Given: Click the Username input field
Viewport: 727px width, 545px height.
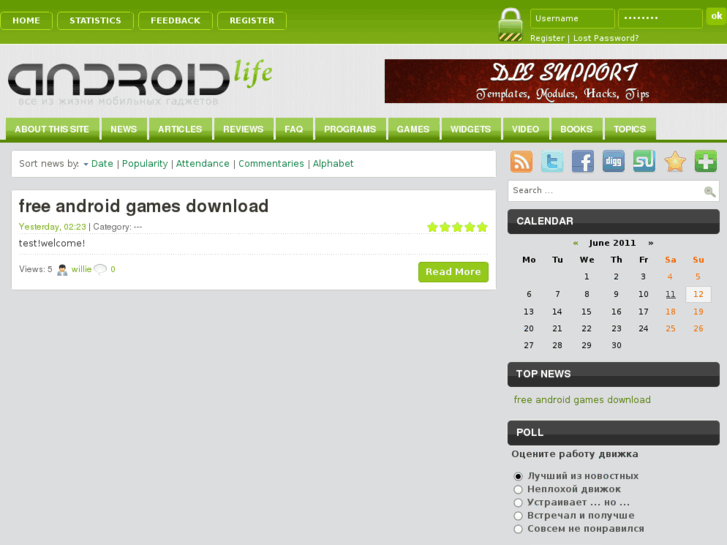Looking at the screenshot, I should point(572,19).
